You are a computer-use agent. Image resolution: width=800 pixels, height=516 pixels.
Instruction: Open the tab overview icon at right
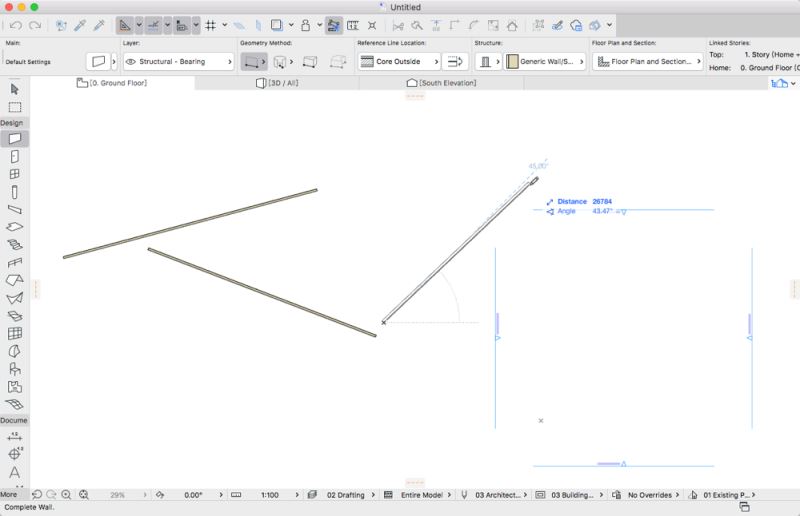779,83
